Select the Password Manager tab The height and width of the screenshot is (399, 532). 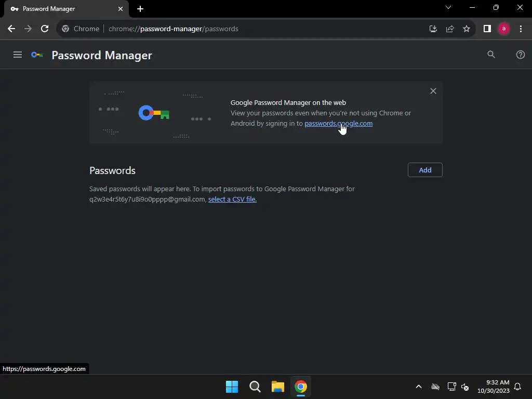(66, 9)
